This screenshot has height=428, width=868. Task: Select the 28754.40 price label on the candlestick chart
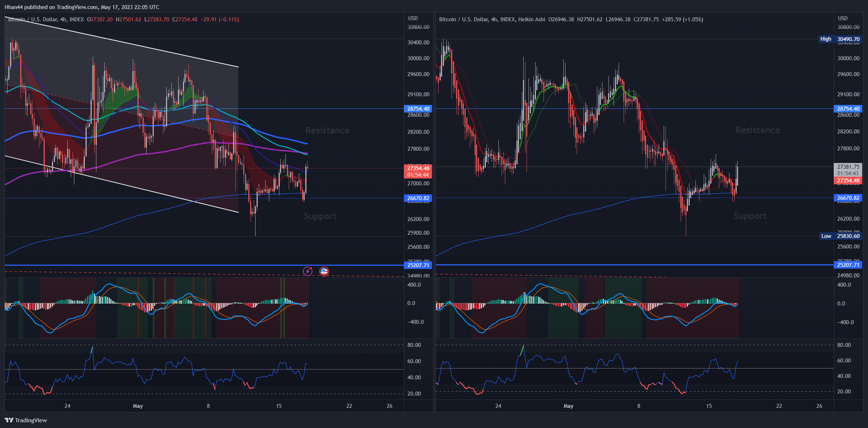tap(418, 109)
